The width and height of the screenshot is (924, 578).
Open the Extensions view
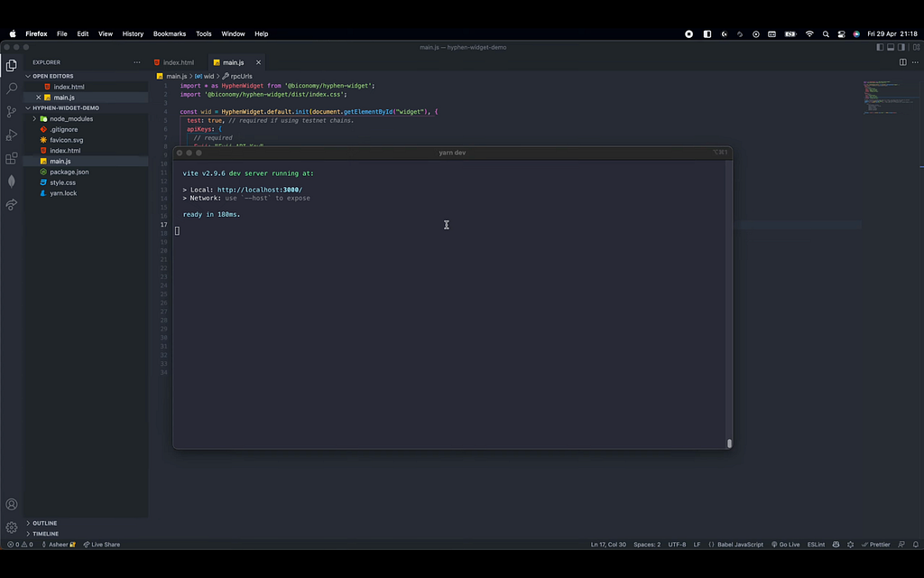click(x=11, y=158)
